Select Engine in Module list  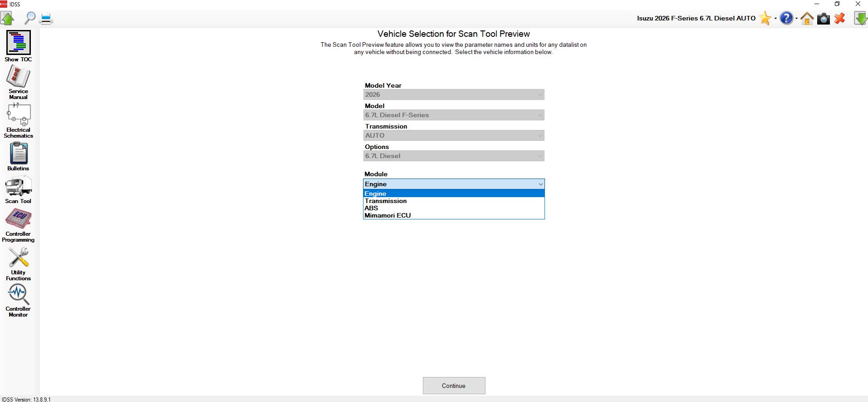coord(454,194)
